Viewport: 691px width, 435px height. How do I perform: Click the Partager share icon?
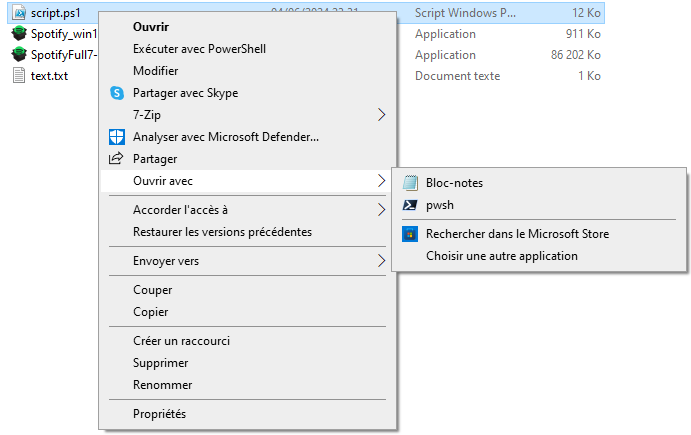click(x=116, y=159)
